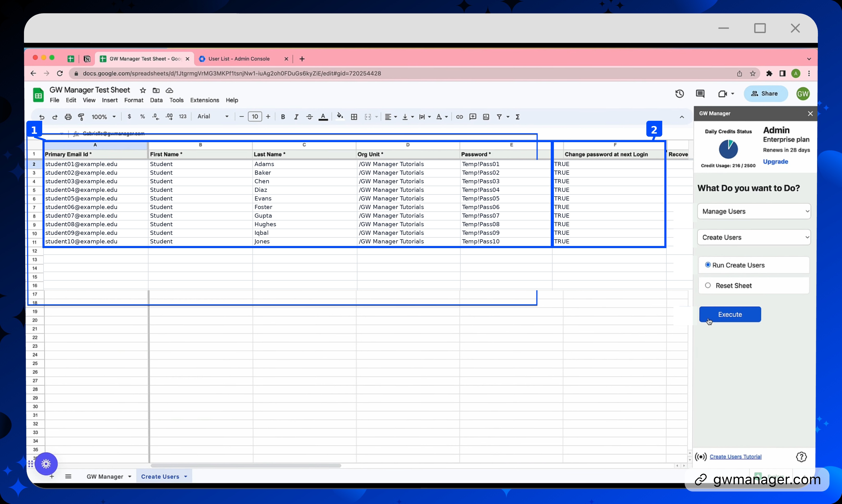This screenshot has height=504, width=842.
Task: Open the text color picker
Action: (323, 117)
